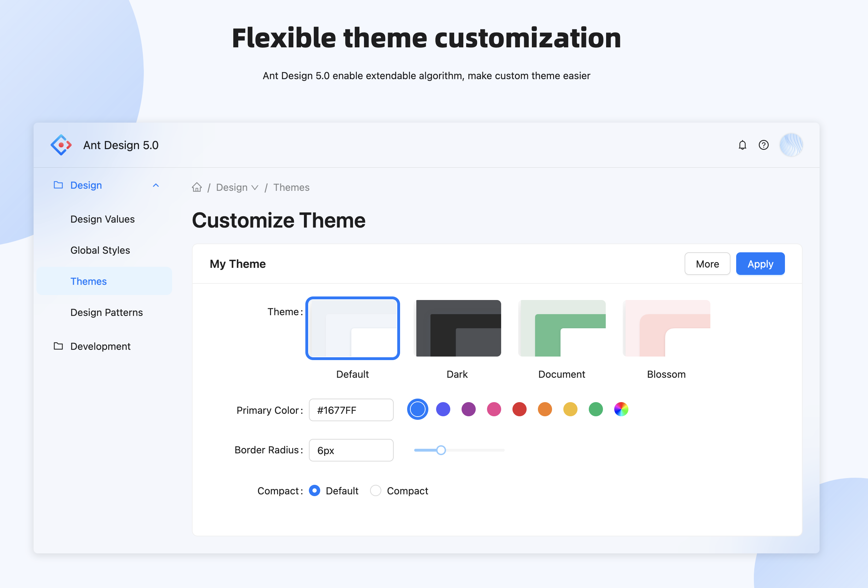This screenshot has height=588, width=868.
Task: Click the Design submenu title
Action: pyautogui.click(x=104, y=185)
